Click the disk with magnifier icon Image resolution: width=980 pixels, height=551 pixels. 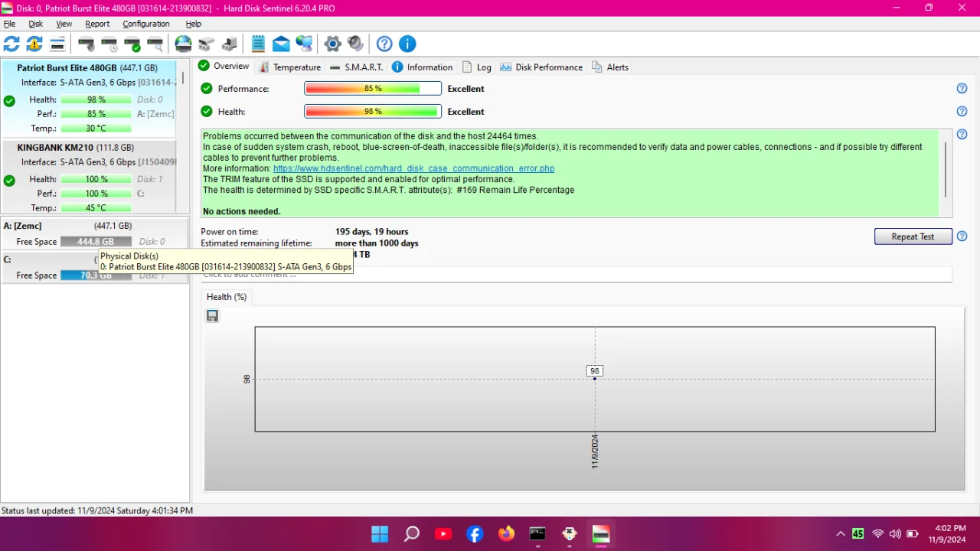click(155, 44)
